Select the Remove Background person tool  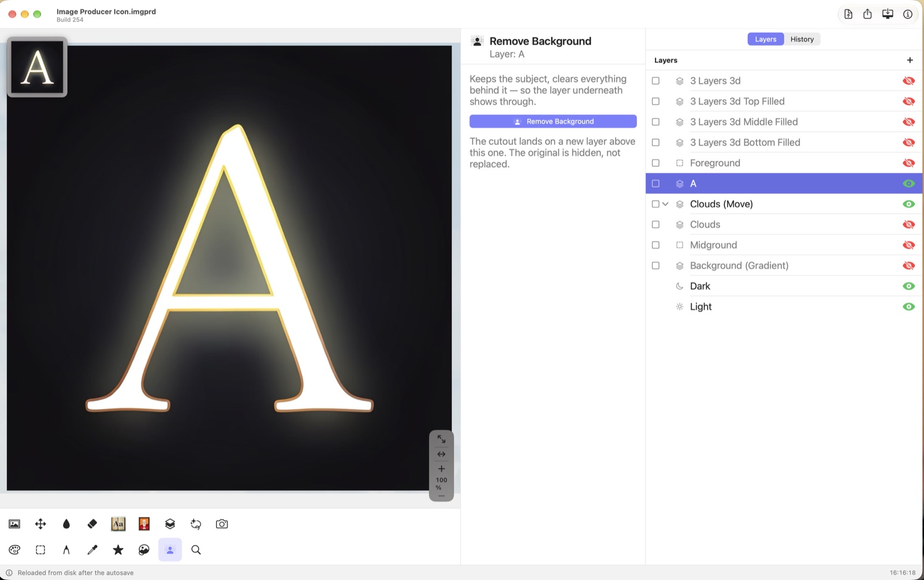click(170, 550)
